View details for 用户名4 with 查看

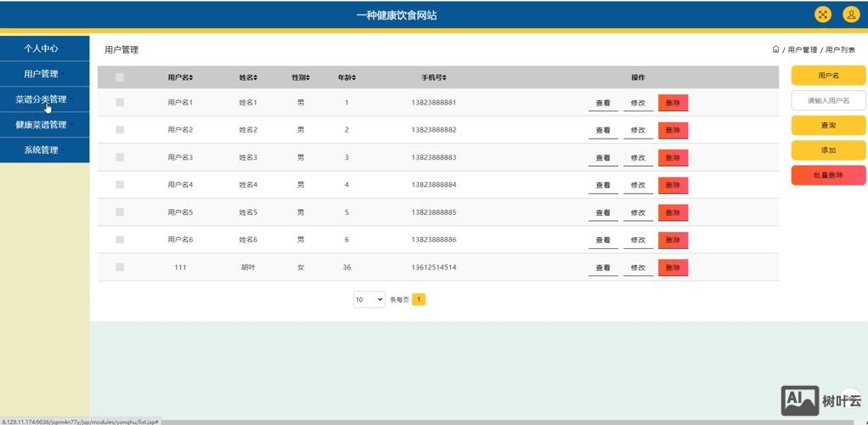click(x=603, y=185)
